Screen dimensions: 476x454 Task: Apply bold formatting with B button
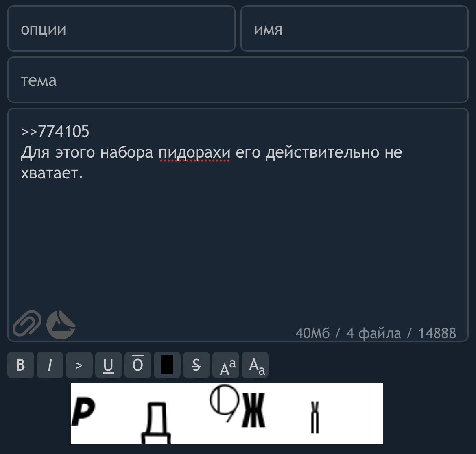click(x=21, y=365)
